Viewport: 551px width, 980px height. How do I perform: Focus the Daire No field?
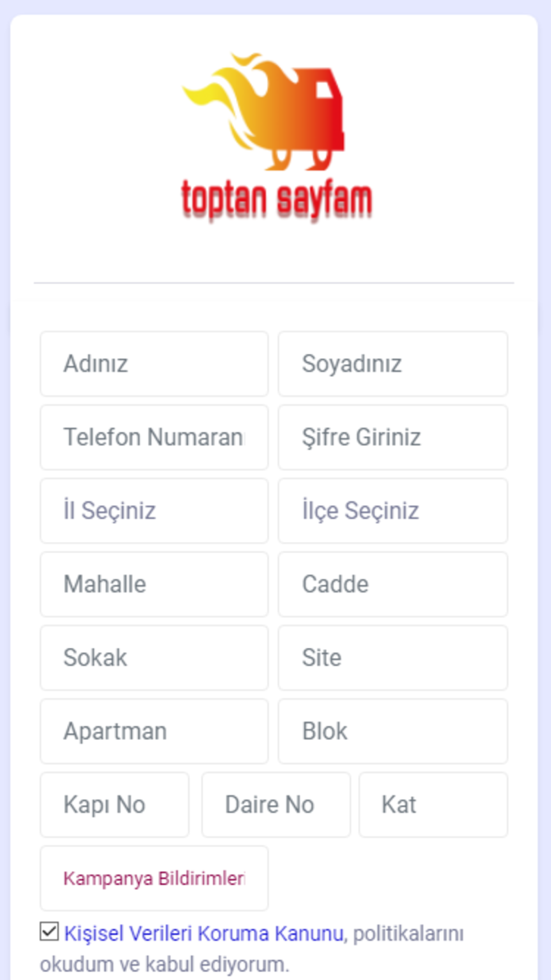276,805
